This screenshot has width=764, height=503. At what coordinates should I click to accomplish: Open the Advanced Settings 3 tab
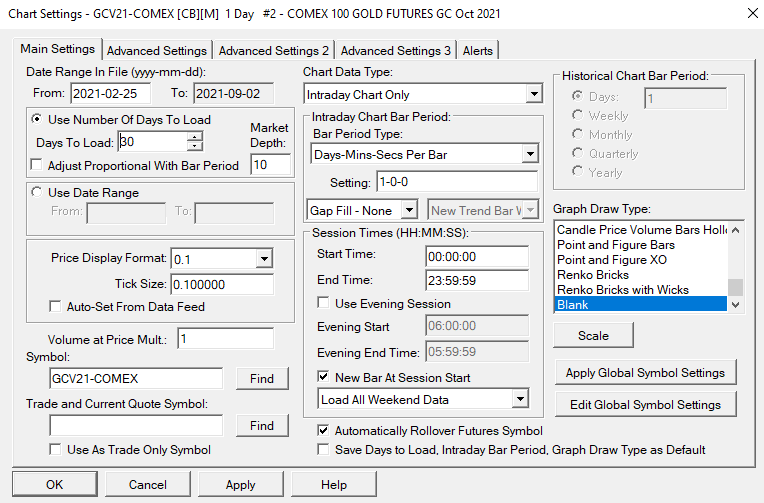coord(396,51)
